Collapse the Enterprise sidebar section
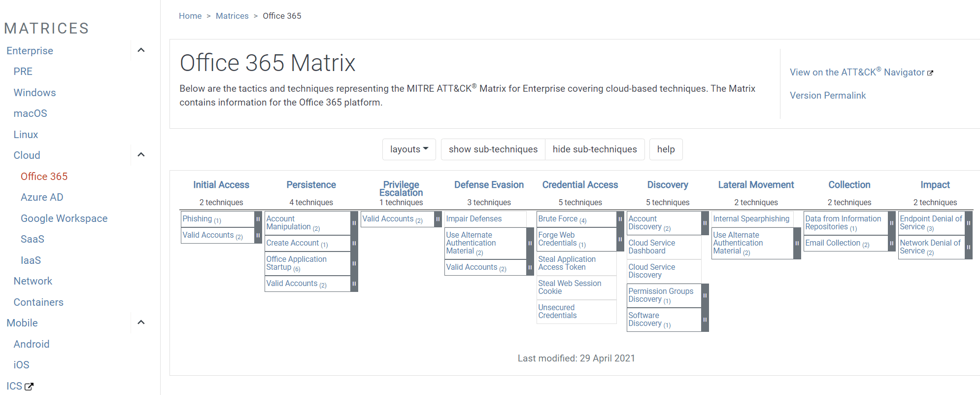Viewport: 980px width, 395px height. tap(141, 50)
